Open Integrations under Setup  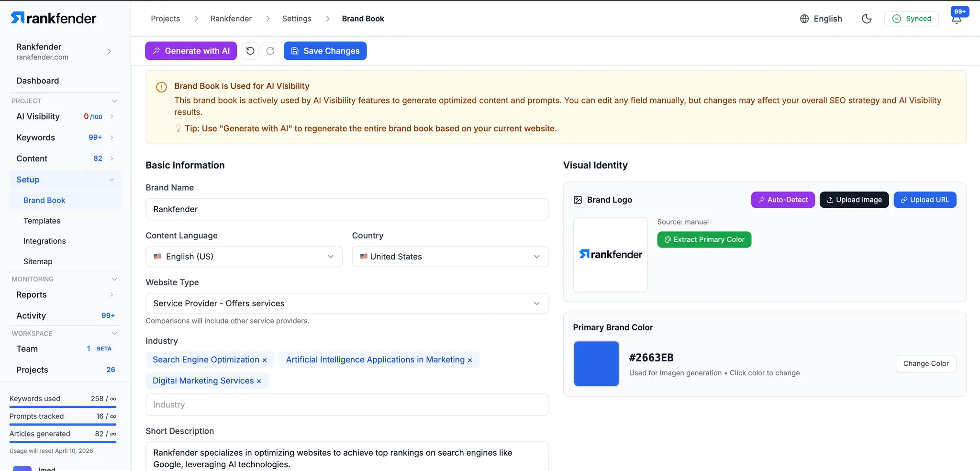click(x=45, y=241)
